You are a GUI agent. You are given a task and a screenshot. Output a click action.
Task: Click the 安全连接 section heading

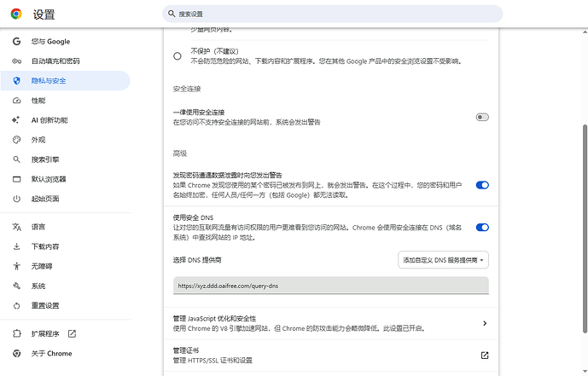click(187, 89)
